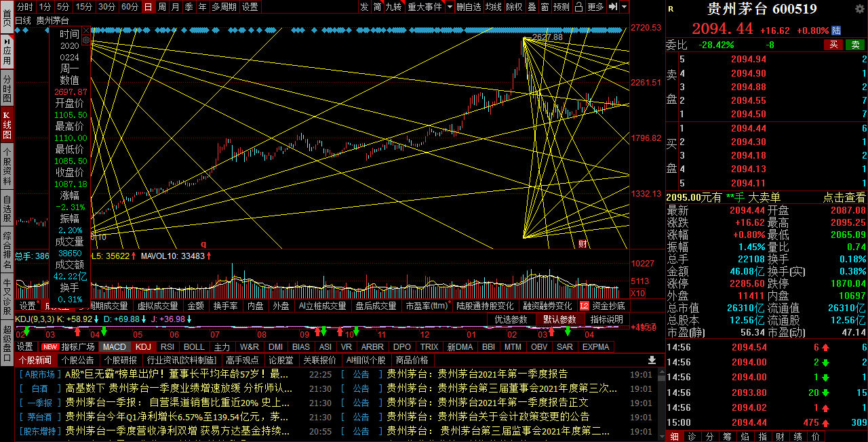Select the MACD indicator
868x442 pixels.
(114, 346)
